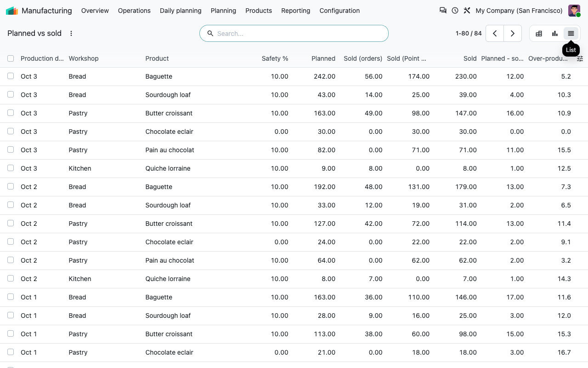Go to the previous page of records
Viewport: 588px width, 368px height.
click(495, 34)
